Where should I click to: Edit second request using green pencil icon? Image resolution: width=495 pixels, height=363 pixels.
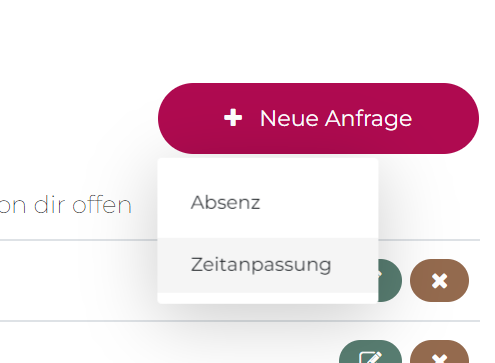[370, 352]
